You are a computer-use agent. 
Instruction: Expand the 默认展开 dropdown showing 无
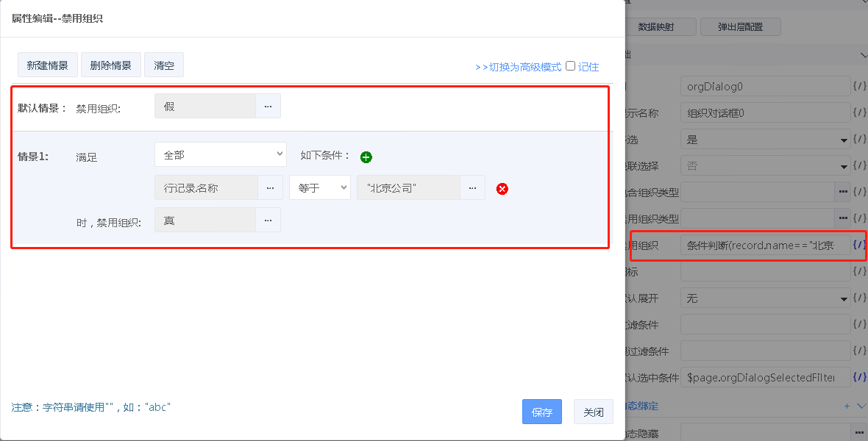coord(765,298)
